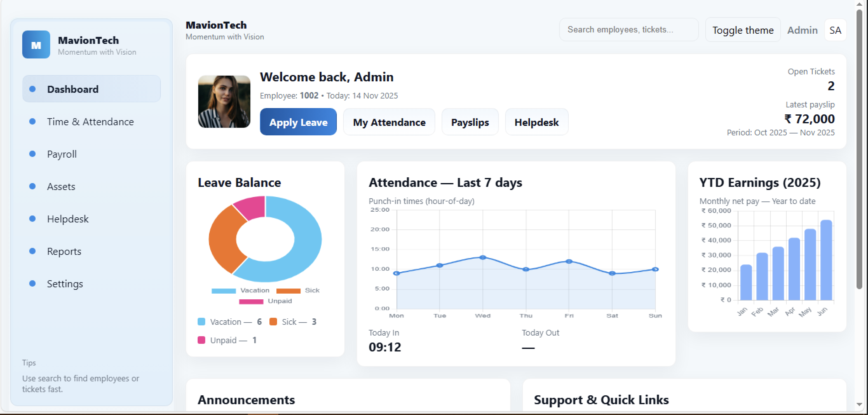Click the Wed point on attendance chart

pyautogui.click(x=483, y=258)
